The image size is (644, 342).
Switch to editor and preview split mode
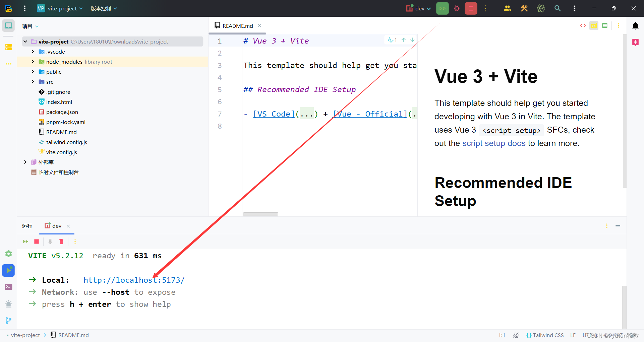[x=594, y=25]
